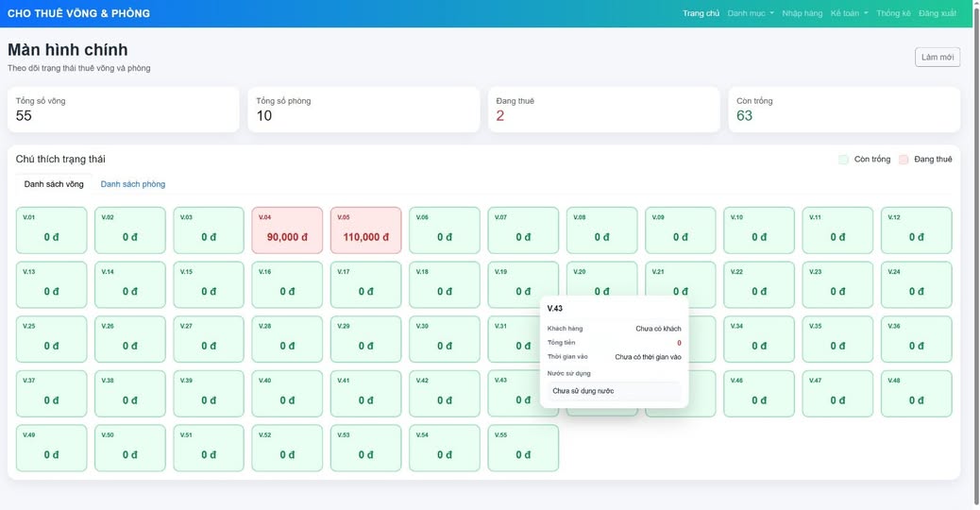Viewport: 980px width, 510px height.
Task: Expand the Kế toán dropdown menu
Action: pyautogui.click(x=849, y=13)
